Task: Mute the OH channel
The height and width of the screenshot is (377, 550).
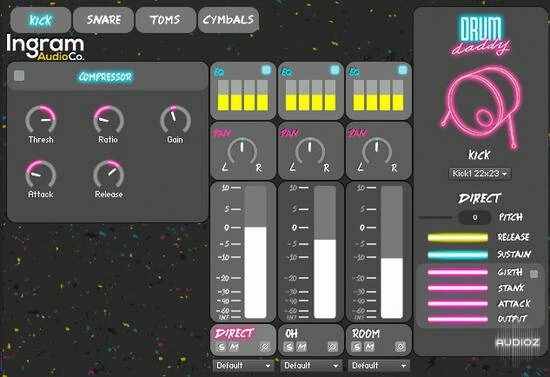Action: (x=302, y=347)
